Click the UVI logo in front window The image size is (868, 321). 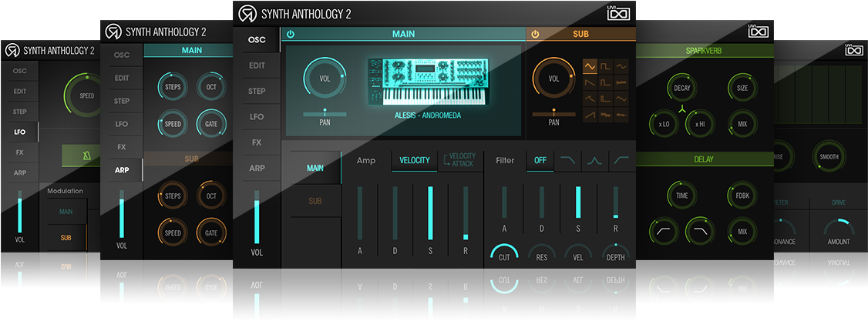(x=619, y=12)
